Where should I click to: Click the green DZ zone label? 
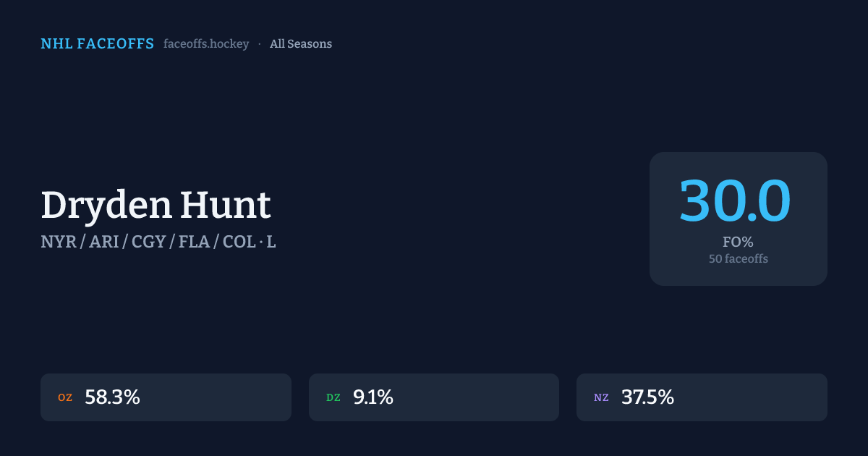[x=333, y=397]
